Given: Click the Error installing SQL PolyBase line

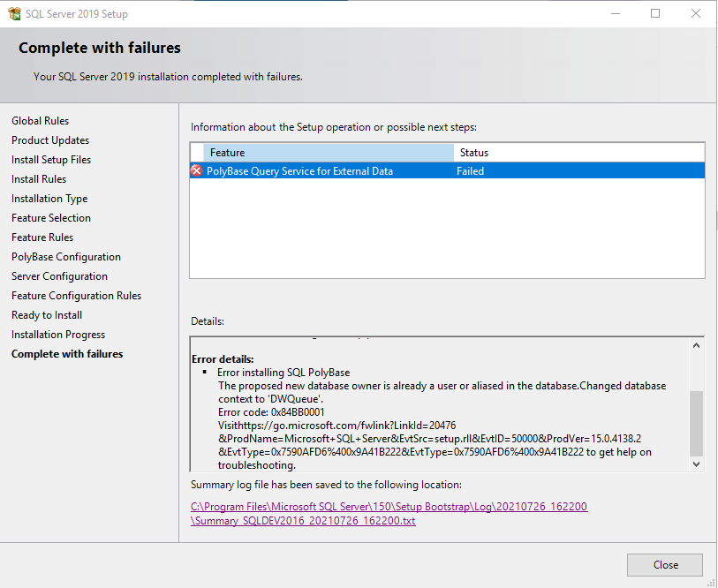Looking at the screenshot, I should coord(283,373).
